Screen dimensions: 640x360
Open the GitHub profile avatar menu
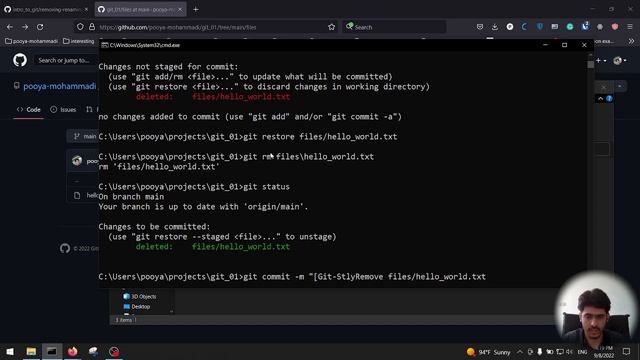(x=620, y=60)
